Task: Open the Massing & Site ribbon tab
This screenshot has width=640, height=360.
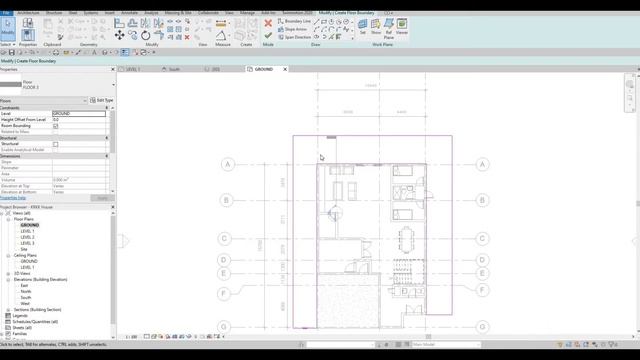Action: pos(178,13)
